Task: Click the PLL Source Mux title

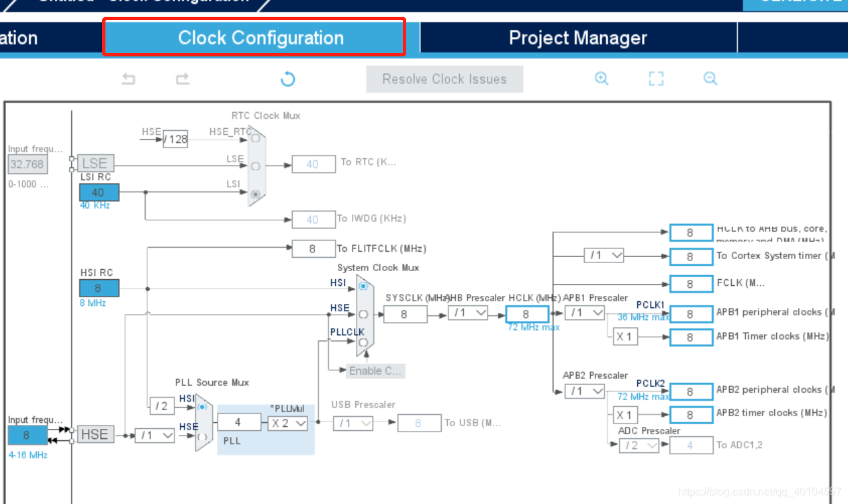Action: (x=212, y=383)
